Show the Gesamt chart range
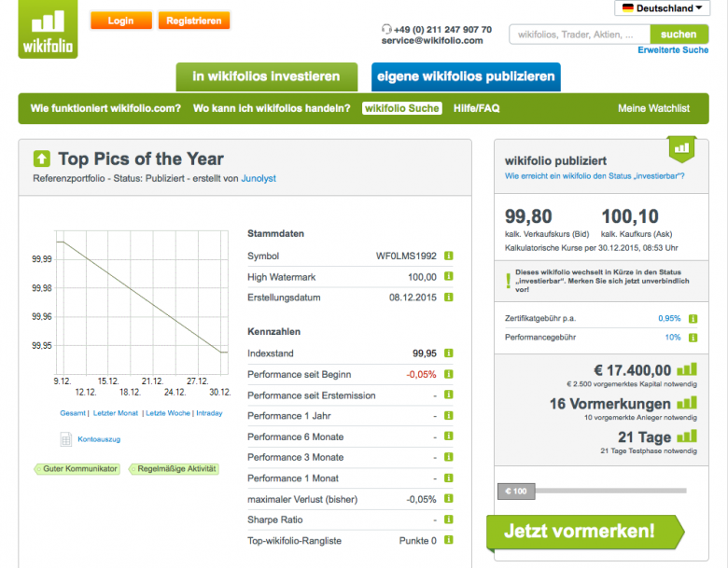 tap(73, 413)
